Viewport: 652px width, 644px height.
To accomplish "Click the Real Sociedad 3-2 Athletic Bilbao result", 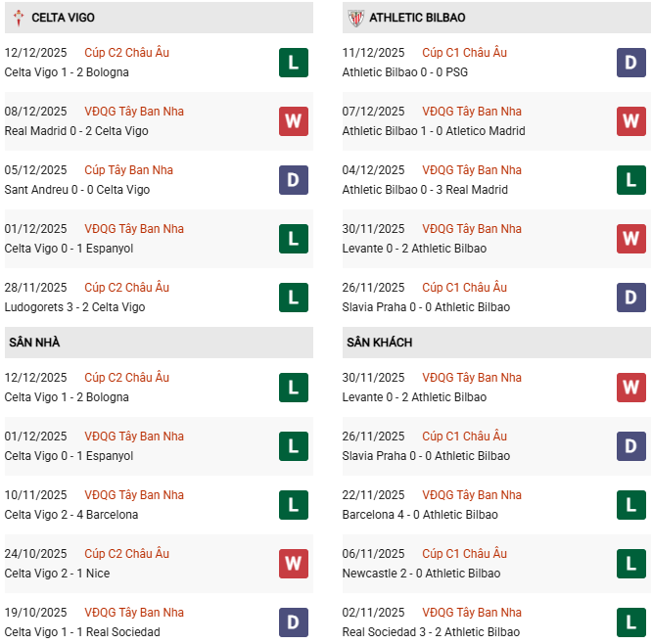I will (x=431, y=632).
